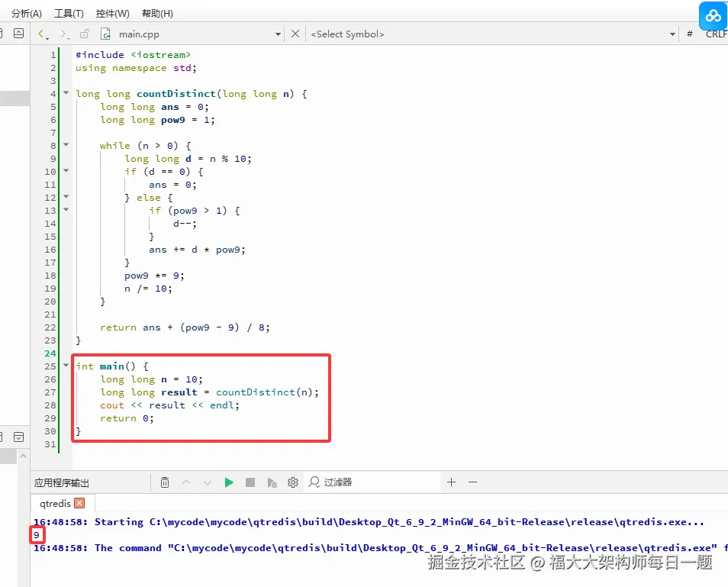Close the qtredis output tab

(x=80, y=503)
